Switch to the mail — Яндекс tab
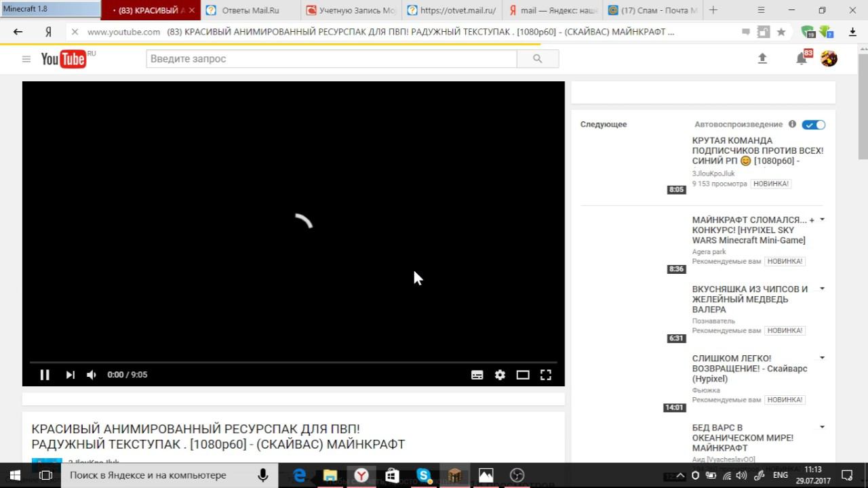The width and height of the screenshot is (868, 488). click(x=552, y=10)
